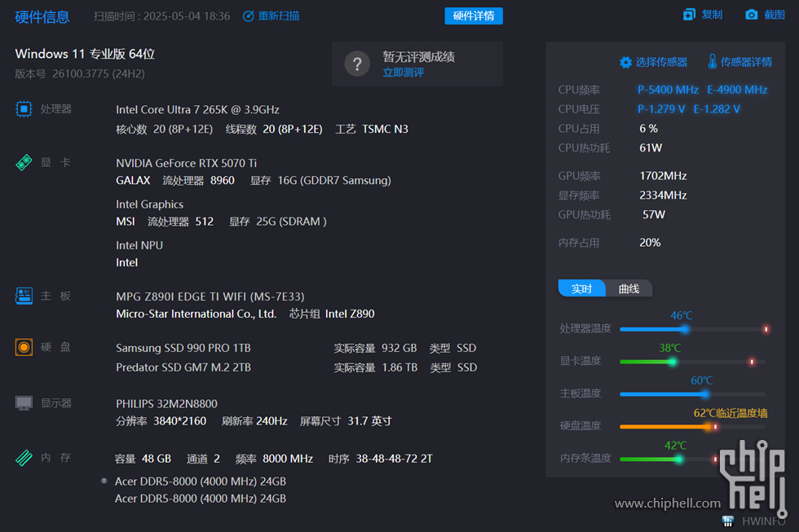Click the 20% memory usage value
Viewport: 799px width, 532px height.
[650, 242]
